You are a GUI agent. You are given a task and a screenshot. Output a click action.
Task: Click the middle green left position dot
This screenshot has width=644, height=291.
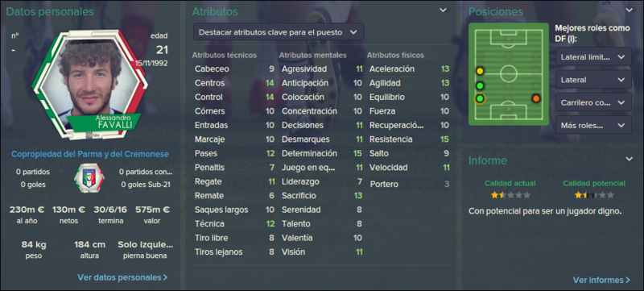pos(480,86)
